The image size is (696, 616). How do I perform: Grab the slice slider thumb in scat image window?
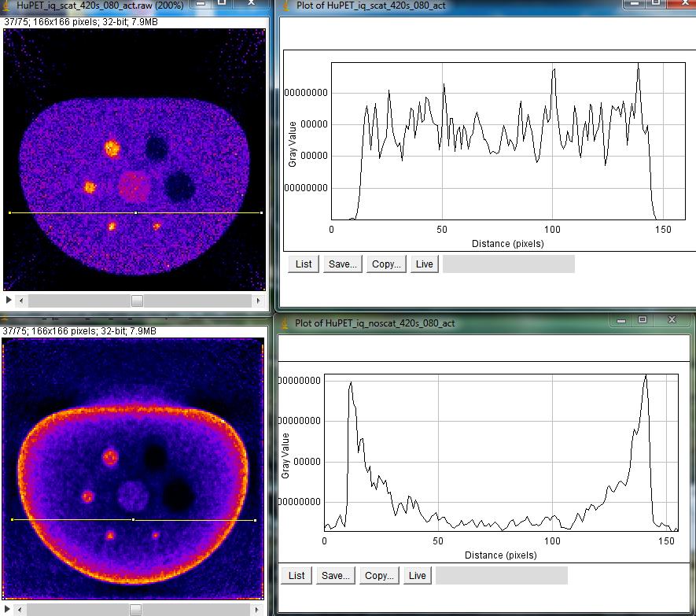click(x=137, y=301)
